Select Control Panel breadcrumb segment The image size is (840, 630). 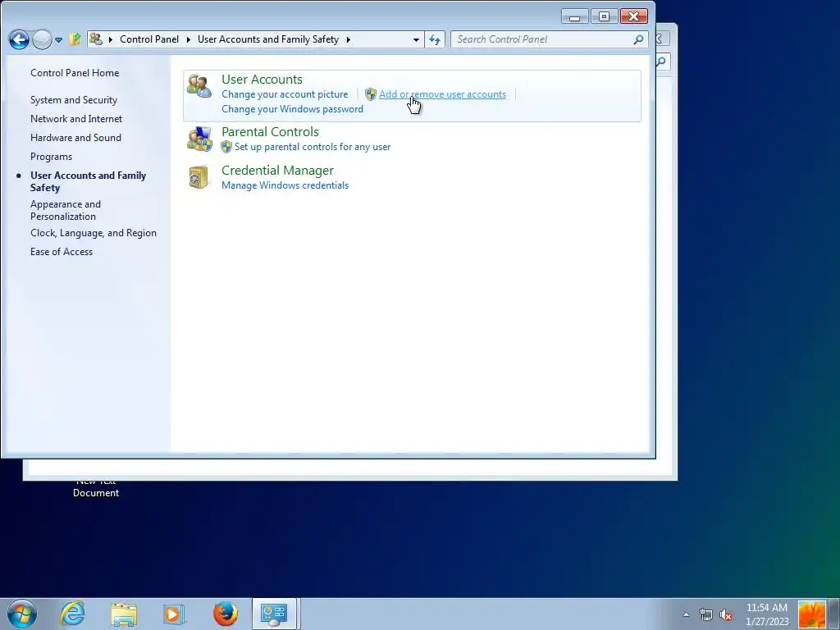[149, 39]
